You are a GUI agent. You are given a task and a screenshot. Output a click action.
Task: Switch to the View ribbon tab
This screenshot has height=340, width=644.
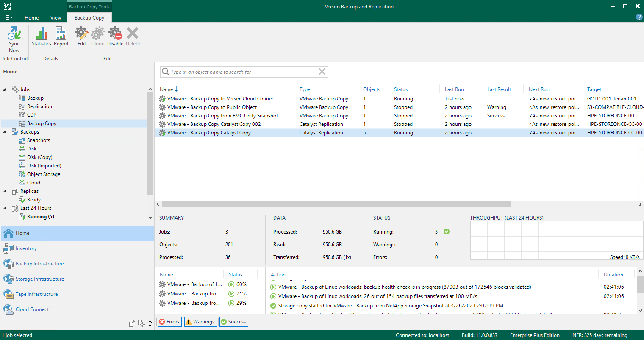click(56, 18)
